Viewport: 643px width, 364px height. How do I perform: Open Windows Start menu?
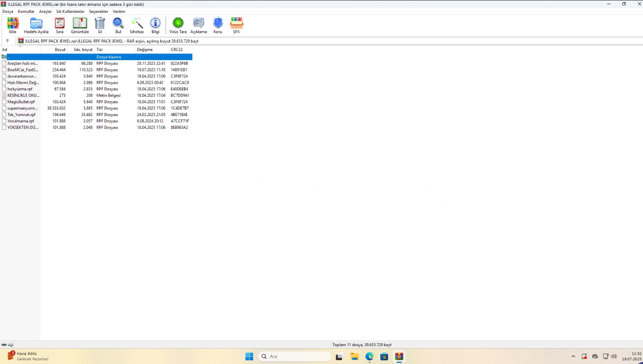pyautogui.click(x=249, y=357)
